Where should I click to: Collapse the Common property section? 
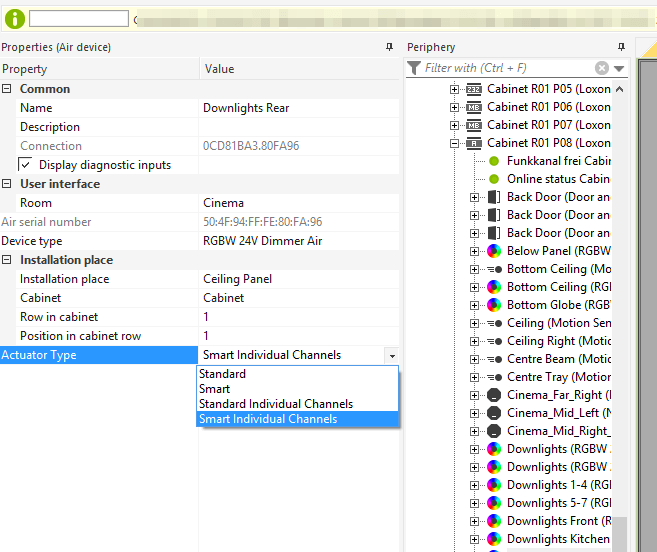coord(7,89)
